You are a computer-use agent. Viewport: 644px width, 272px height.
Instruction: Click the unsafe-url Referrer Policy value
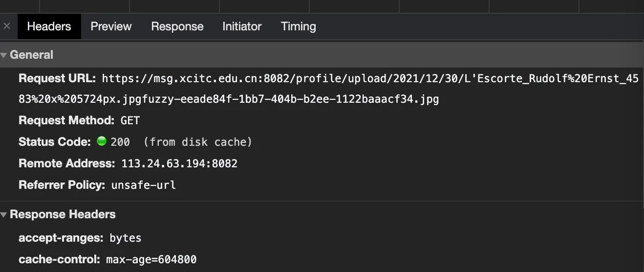coord(143,185)
